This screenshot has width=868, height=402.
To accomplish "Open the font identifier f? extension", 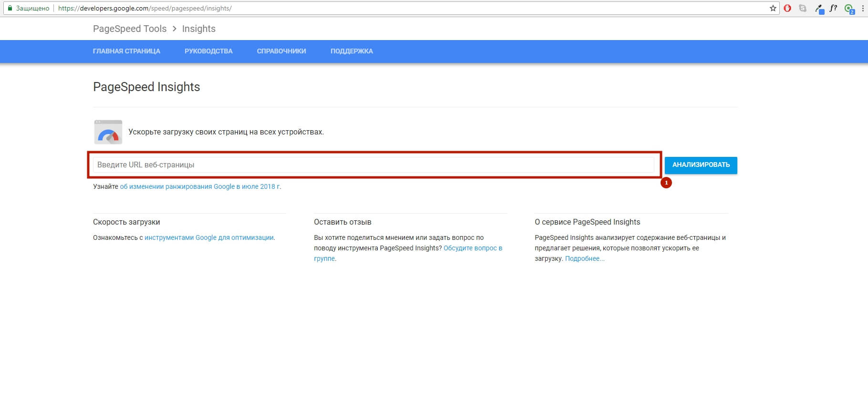I will 834,8.
